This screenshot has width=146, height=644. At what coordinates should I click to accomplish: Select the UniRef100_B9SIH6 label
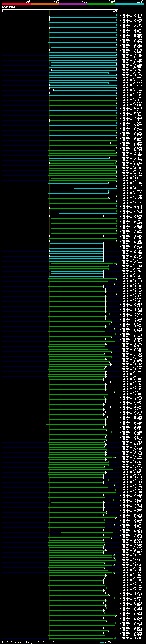(x=131, y=77)
